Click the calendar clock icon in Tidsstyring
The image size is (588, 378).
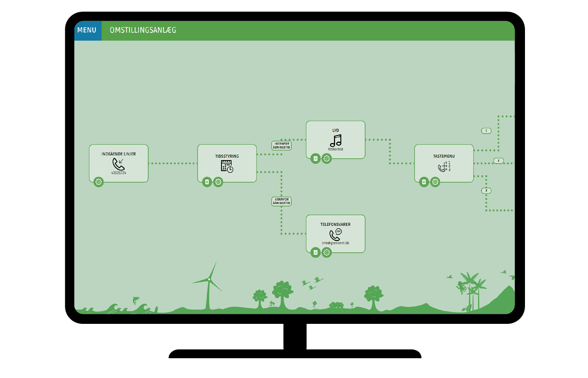pos(227,166)
